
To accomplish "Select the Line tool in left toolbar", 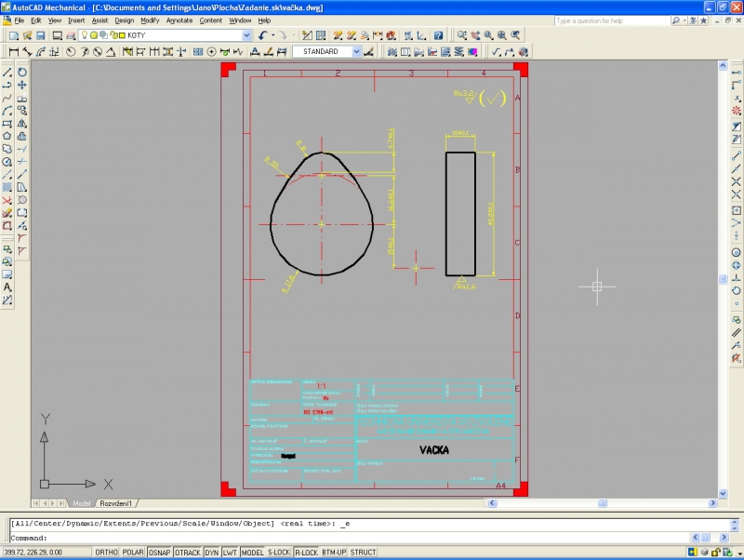I will 7,73.
